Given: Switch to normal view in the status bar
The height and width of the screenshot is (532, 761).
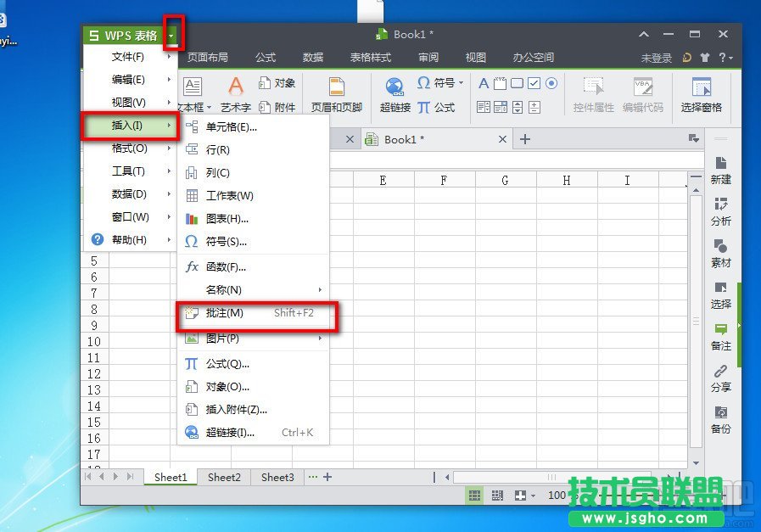Looking at the screenshot, I should click(x=474, y=495).
